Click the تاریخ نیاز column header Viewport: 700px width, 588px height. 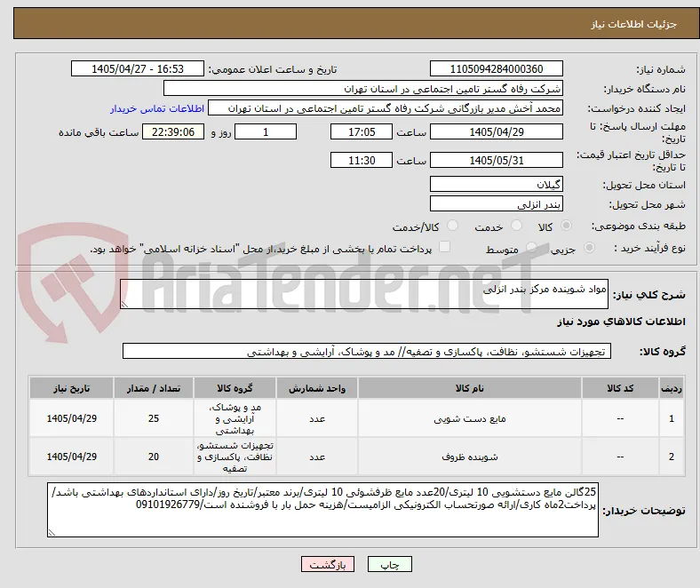(71, 388)
